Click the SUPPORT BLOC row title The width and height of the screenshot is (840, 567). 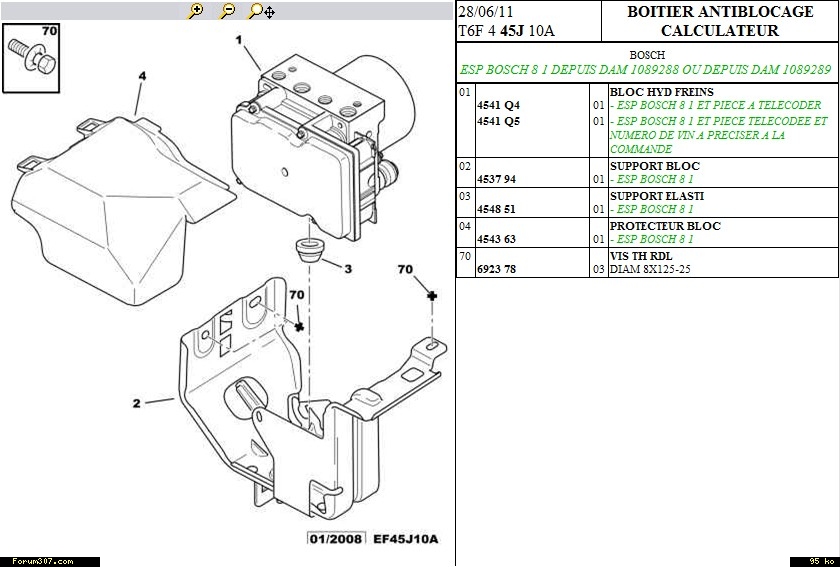654,166
